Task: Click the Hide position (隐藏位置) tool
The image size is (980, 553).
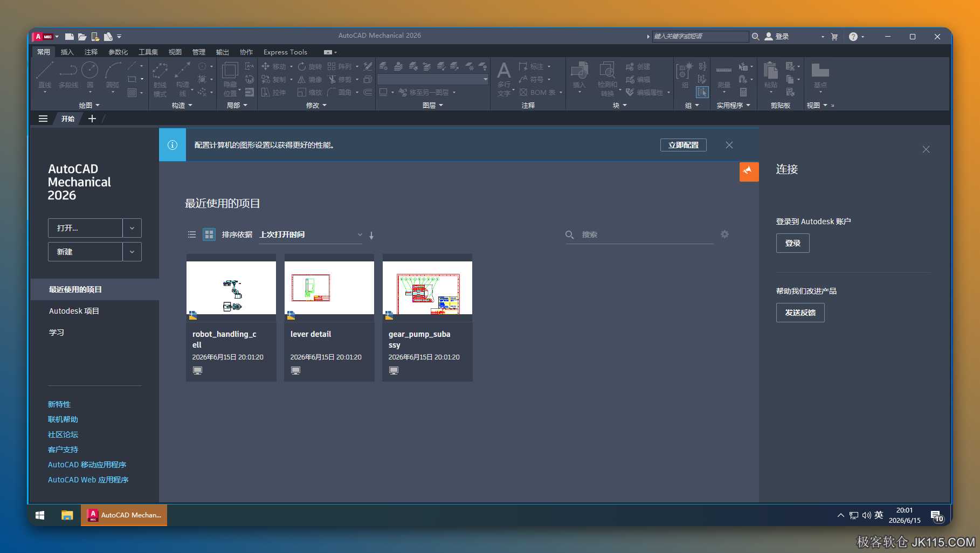Action: [x=230, y=79]
